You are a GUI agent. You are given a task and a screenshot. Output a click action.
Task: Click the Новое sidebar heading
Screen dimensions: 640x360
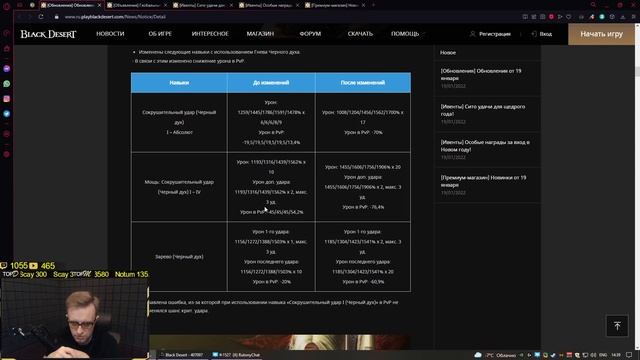[x=448, y=53]
